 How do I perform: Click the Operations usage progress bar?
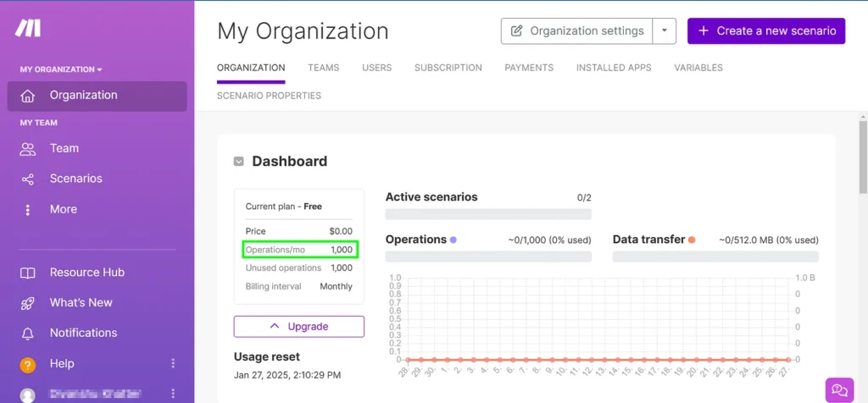point(488,257)
